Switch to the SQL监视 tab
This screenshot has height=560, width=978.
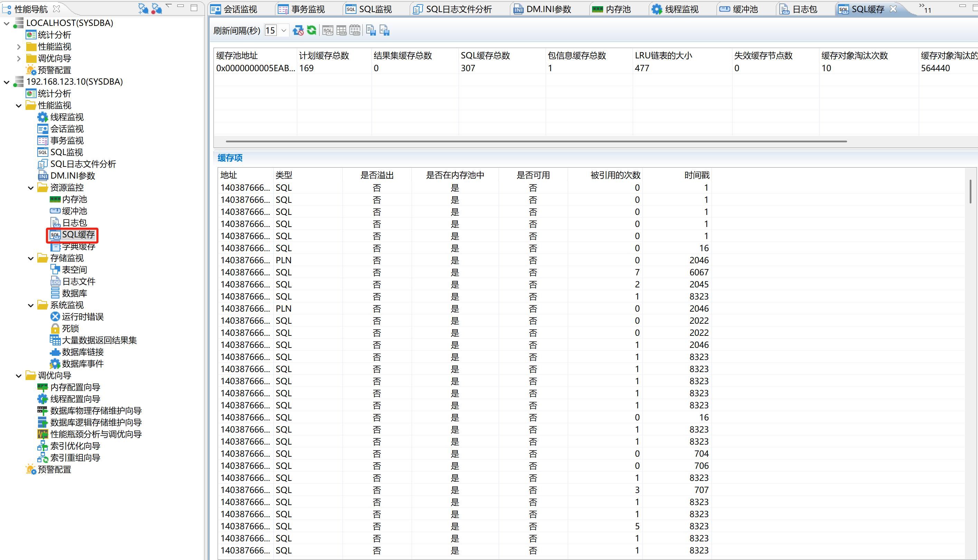pyautogui.click(x=369, y=9)
